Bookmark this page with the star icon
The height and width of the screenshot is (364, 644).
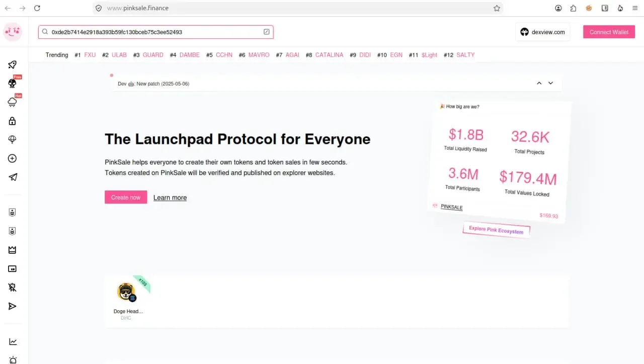(x=497, y=8)
